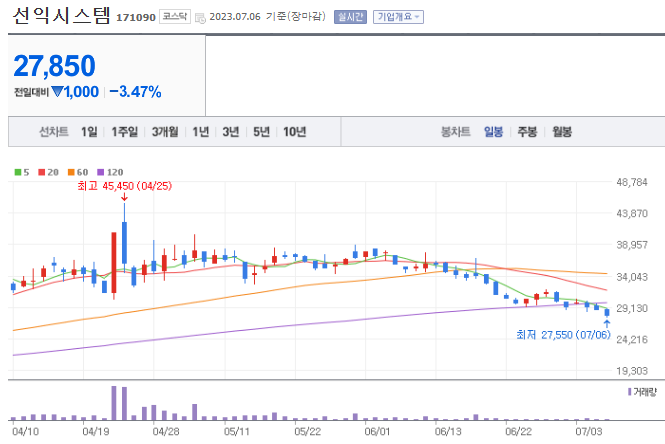This screenshot has width=665, height=444.
Task: Click the current price 27,850
Action: [54, 66]
